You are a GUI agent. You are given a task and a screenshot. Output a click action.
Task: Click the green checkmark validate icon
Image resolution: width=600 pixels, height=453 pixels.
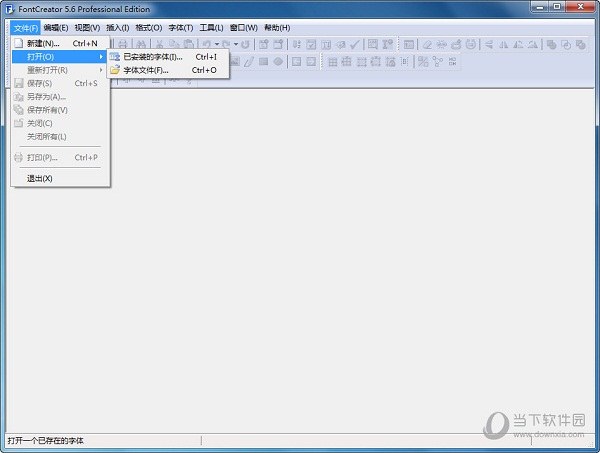pyautogui.click(x=355, y=44)
